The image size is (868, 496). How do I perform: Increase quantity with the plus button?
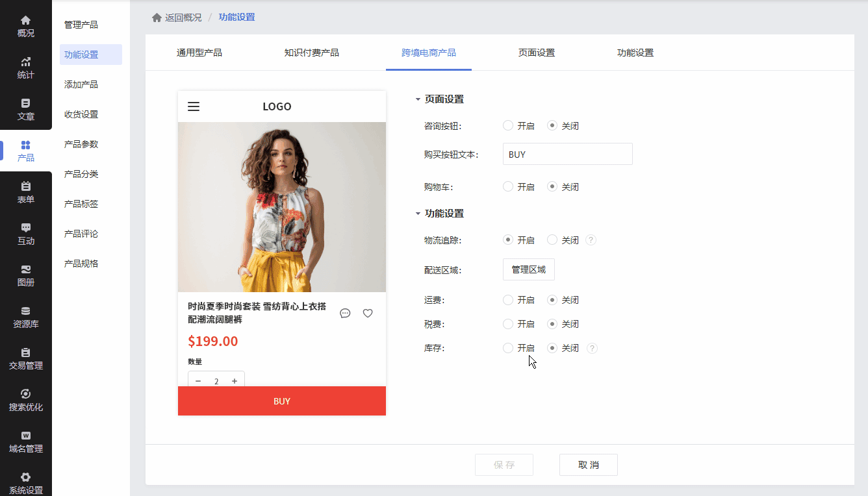(x=235, y=381)
